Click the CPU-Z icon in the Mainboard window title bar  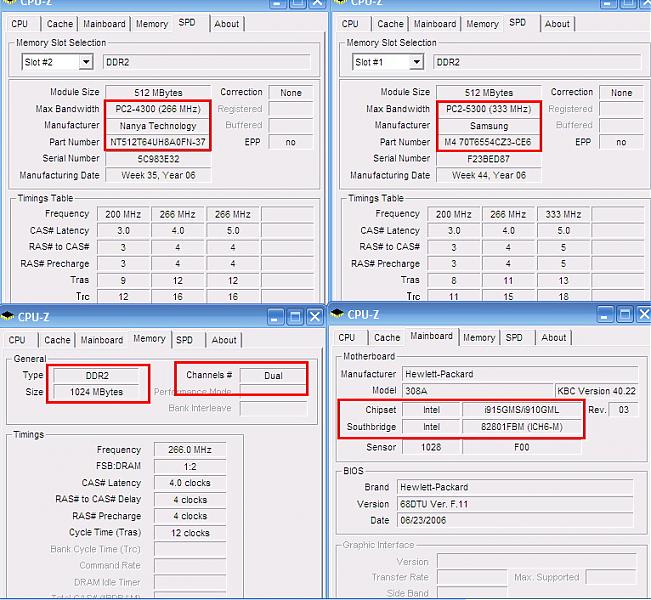[340, 315]
